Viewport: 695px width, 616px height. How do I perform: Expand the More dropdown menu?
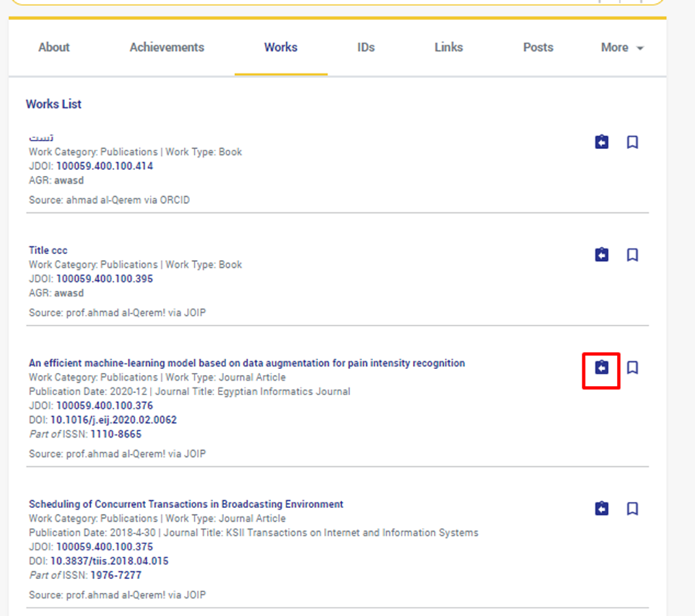[622, 47]
